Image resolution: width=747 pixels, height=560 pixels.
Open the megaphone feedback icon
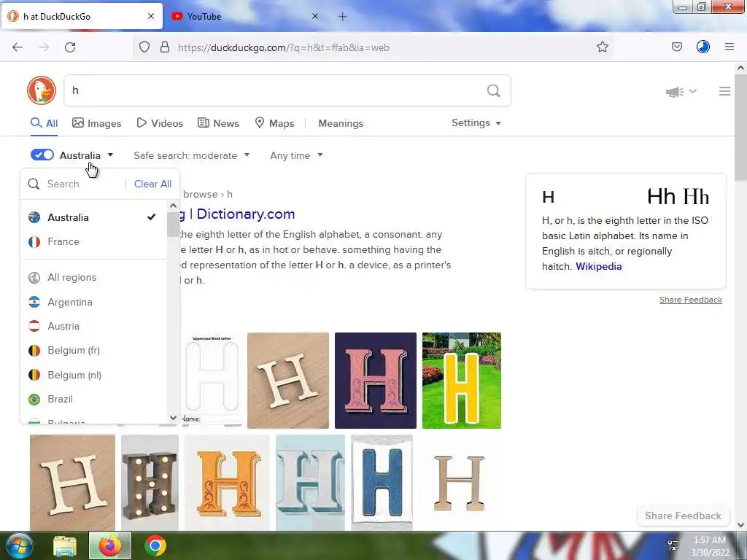[674, 91]
